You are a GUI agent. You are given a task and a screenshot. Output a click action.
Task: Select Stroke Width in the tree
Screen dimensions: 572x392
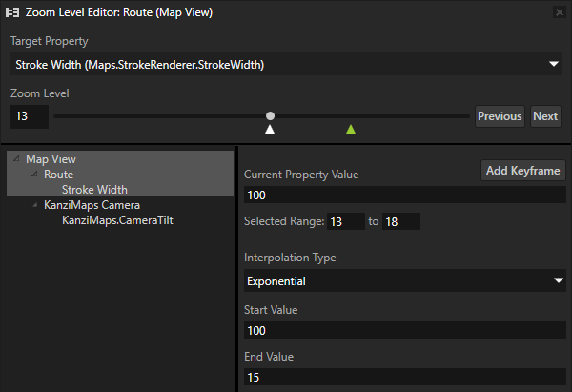(x=94, y=190)
